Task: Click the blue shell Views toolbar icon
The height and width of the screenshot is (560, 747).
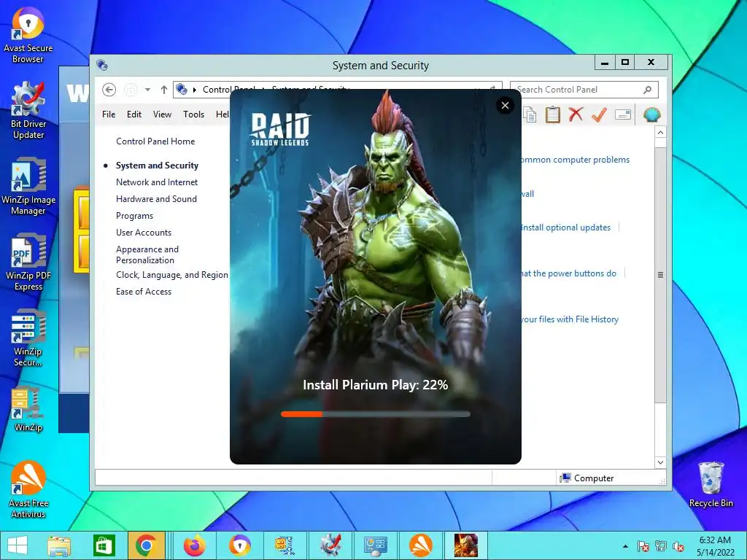Action: [651, 114]
